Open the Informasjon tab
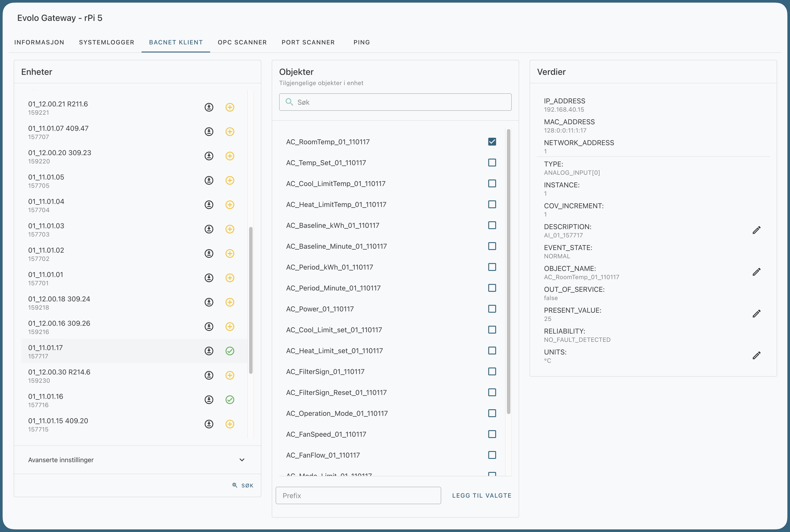Screen dimensions: 790x532 point(39,42)
